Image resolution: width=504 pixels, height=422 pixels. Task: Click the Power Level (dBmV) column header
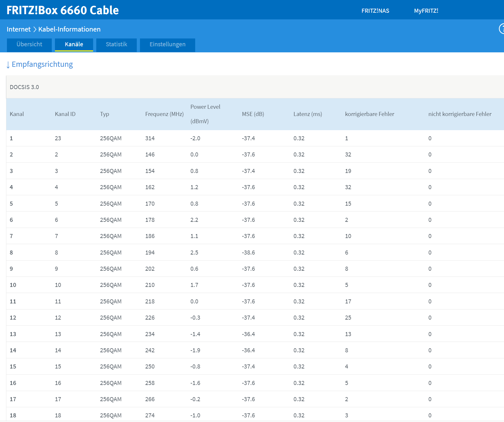[205, 114]
